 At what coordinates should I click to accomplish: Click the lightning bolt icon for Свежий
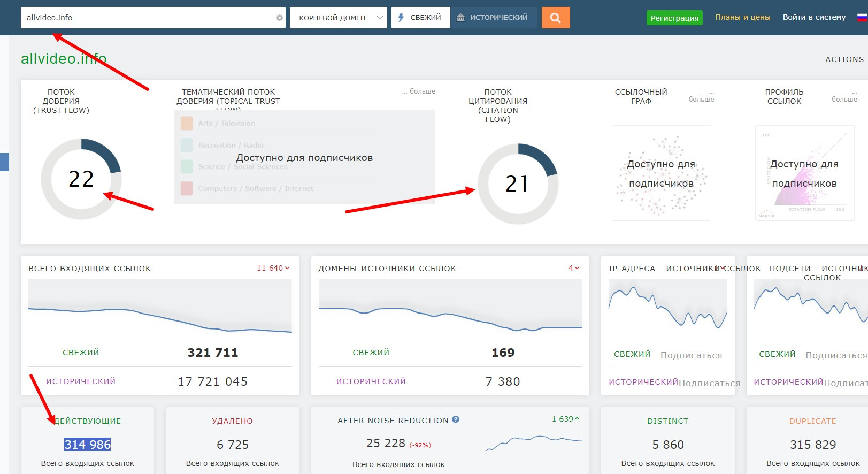pyautogui.click(x=401, y=18)
